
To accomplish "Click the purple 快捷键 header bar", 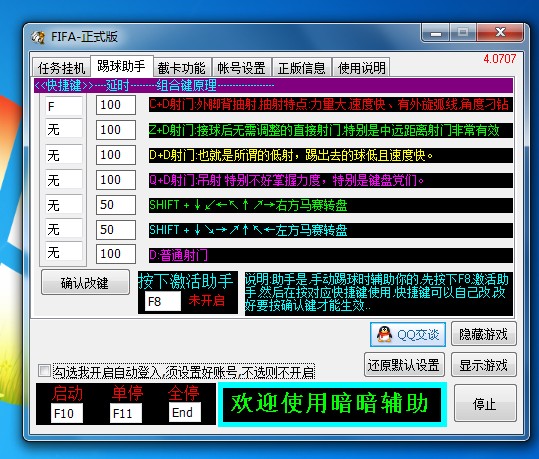I will (274, 85).
